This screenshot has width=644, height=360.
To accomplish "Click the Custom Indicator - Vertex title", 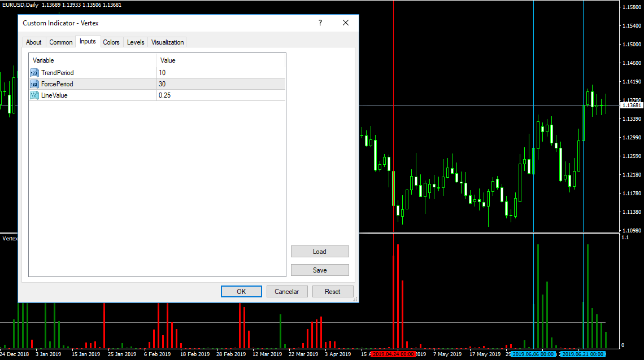I will click(60, 23).
